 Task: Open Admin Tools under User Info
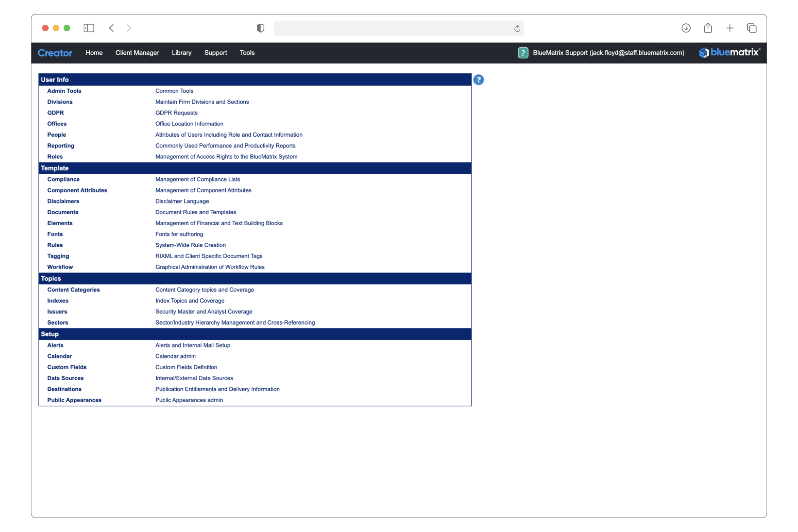[64, 91]
